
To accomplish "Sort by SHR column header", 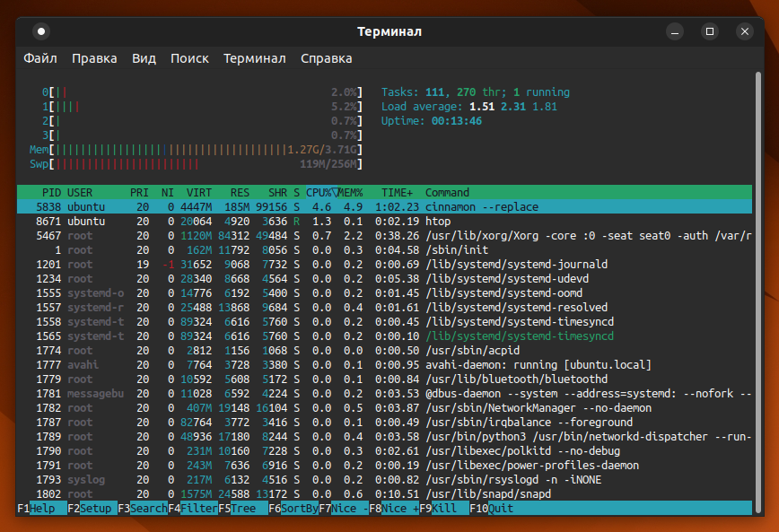I will pyautogui.click(x=277, y=192).
